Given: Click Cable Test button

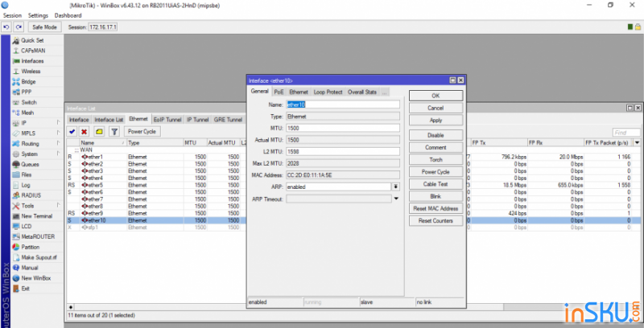Looking at the screenshot, I should (436, 184).
